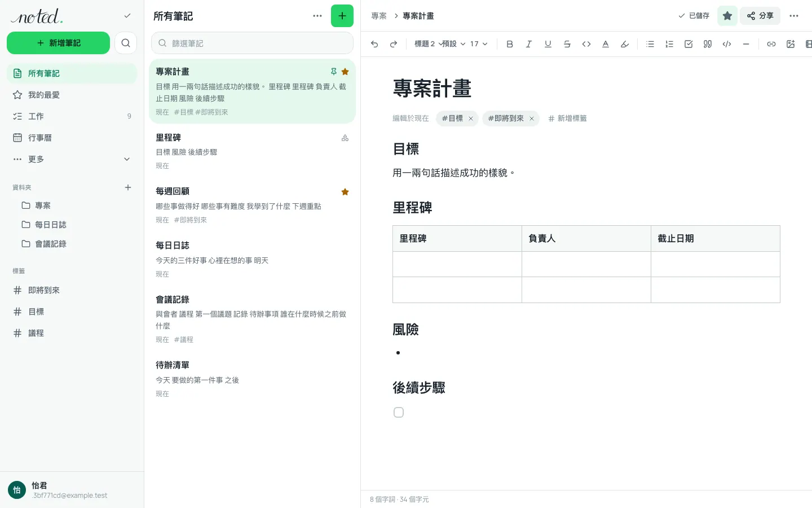Click the 專案 breadcrumb link

click(379, 16)
